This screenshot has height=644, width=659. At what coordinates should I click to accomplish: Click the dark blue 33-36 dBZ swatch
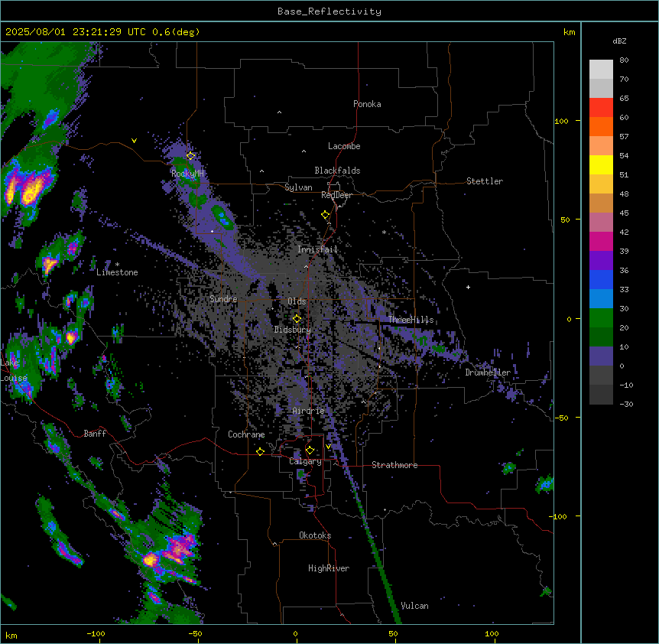601,279
